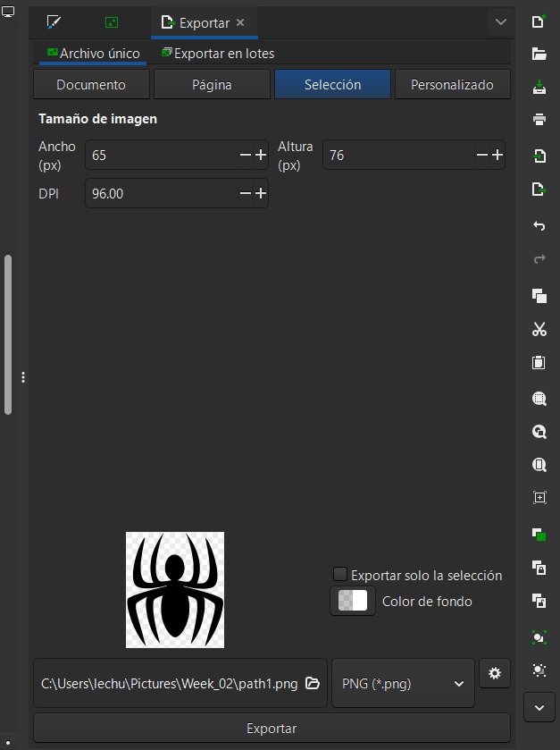
Task: Copy selection to clipboard
Action: (539, 296)
